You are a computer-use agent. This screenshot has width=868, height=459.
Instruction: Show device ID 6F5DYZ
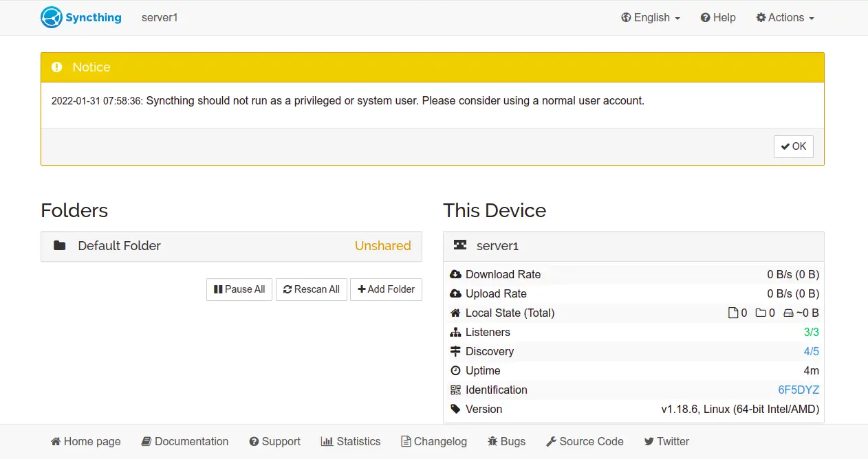pyautogui.click(x=799, y=390)
